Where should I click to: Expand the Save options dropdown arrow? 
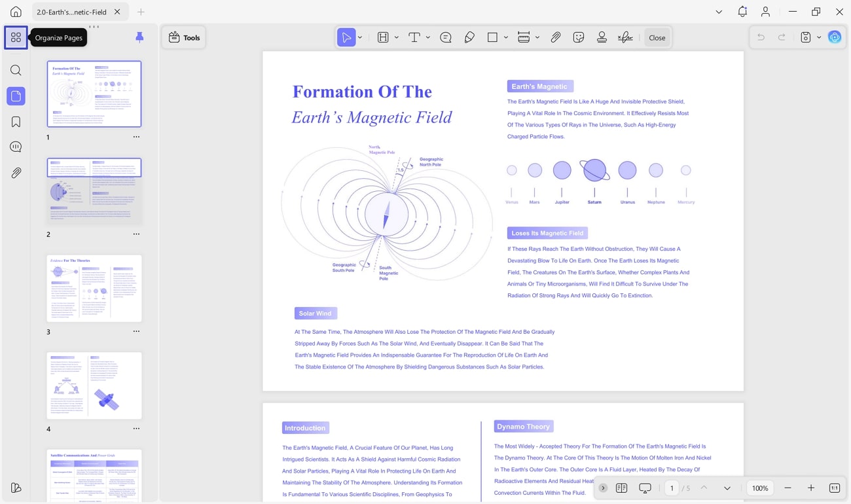[819, 38]
